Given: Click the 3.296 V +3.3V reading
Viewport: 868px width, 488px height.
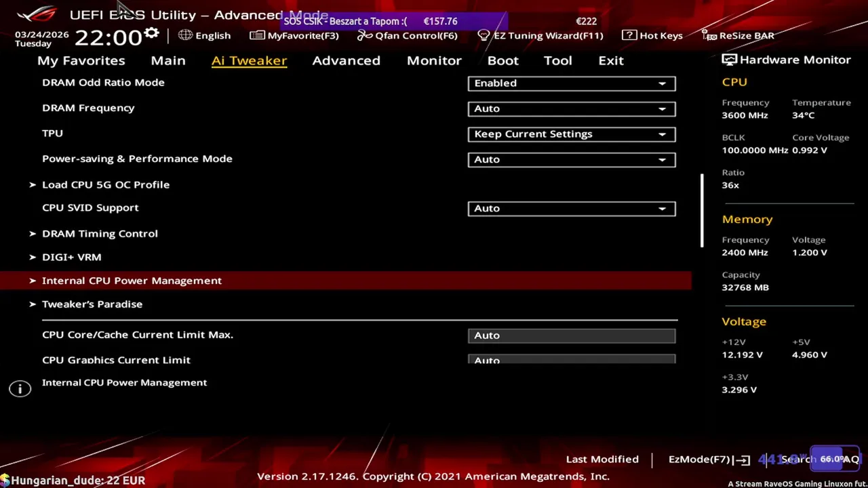Looking at the screenshot, I should 739,390.
